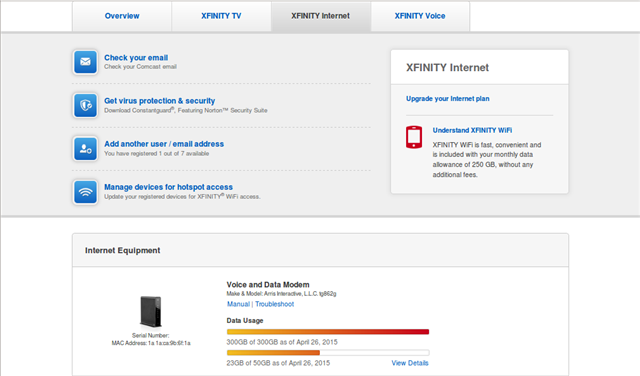Click the shield virus protection icon
This screenshot has width=640, height=376.
point(85,105)
